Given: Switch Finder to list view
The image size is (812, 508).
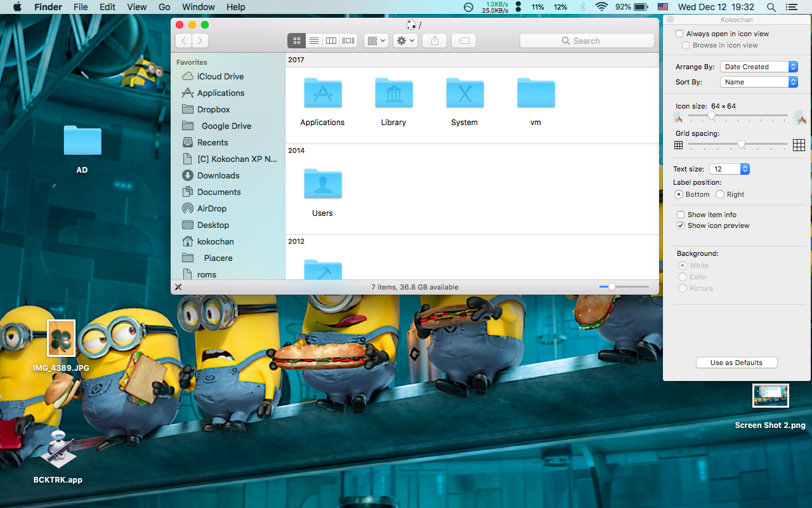Looking at the screenshot, I should (313, 41).
